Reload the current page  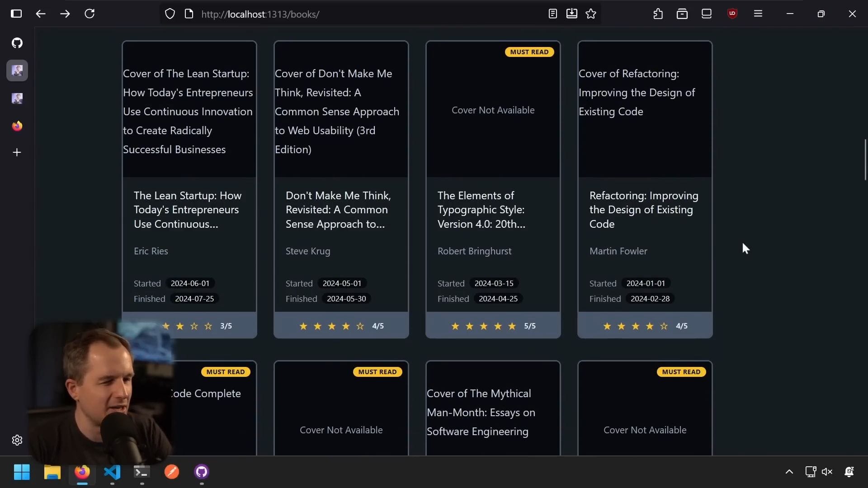pyautogui.click(x=90, y=14)
